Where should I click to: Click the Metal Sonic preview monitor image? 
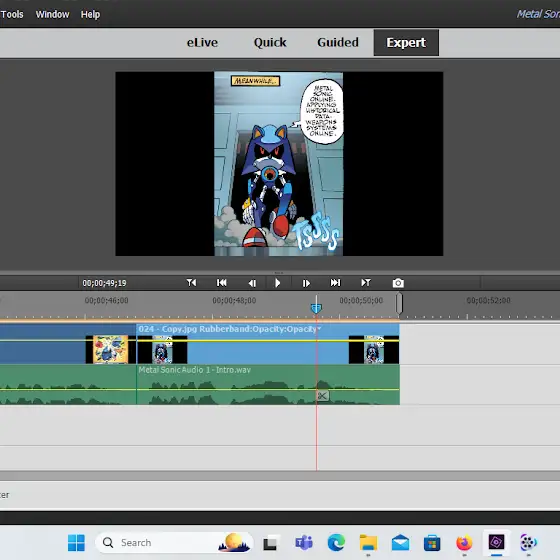[279, 164]
